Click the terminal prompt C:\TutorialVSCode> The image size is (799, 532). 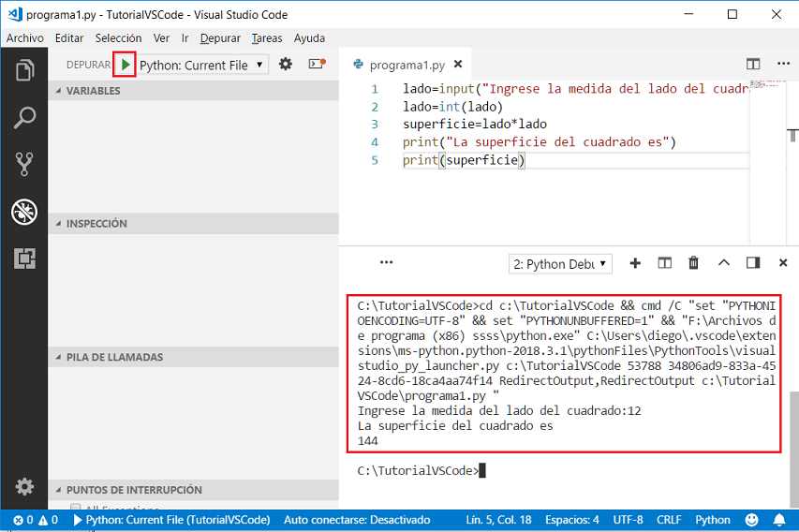click(419, 471)
